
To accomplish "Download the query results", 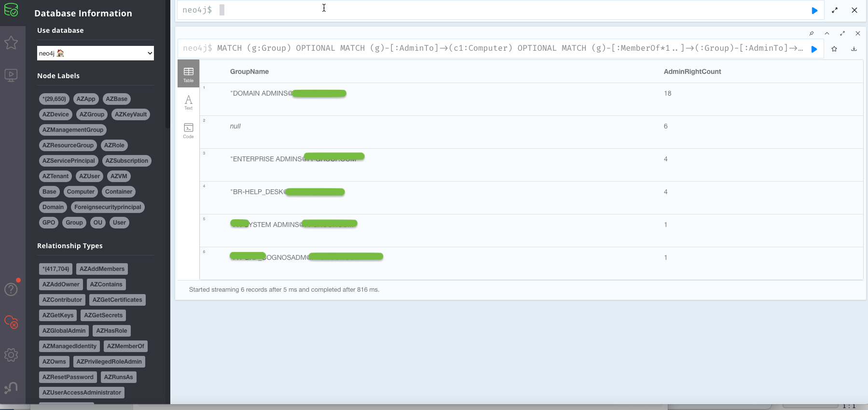I will tap(854, 49).
